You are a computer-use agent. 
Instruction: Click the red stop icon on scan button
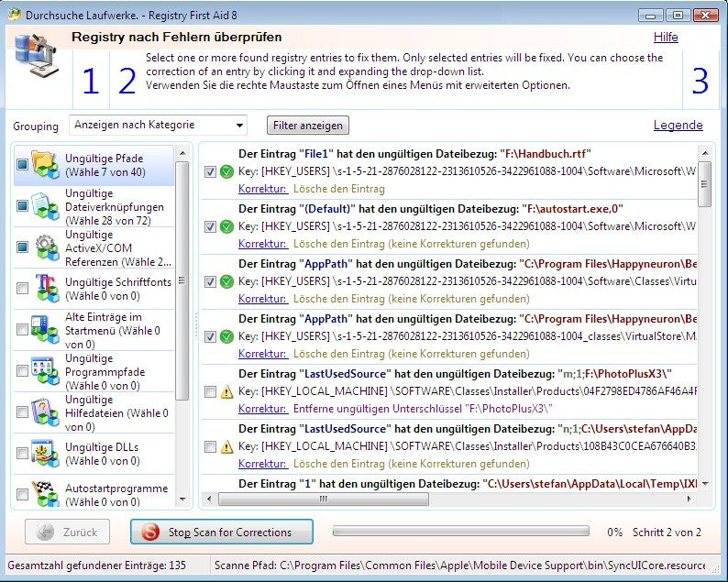click(150, 532)
